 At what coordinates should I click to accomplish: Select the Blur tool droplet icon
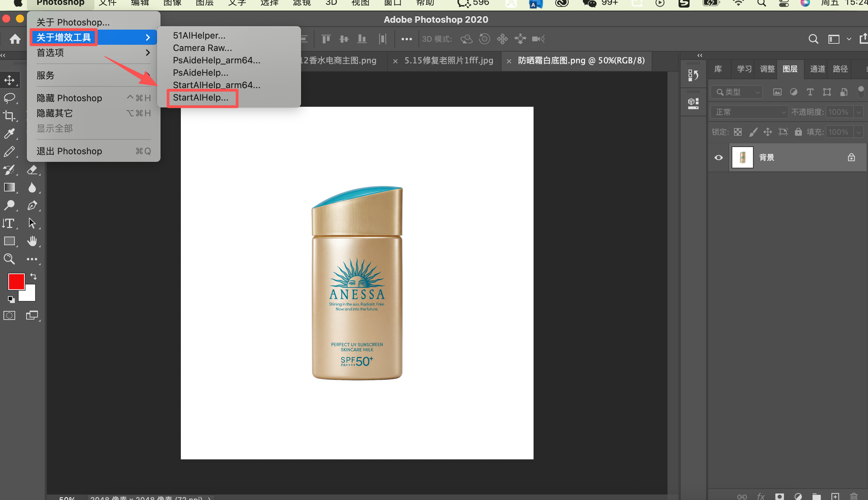pyautogui.click(x=32, y=187)
